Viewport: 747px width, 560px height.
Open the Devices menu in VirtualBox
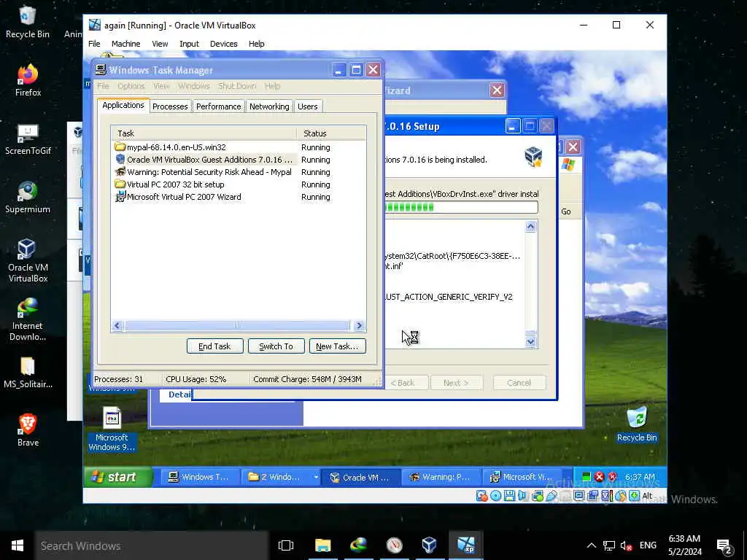pos(223,44)
